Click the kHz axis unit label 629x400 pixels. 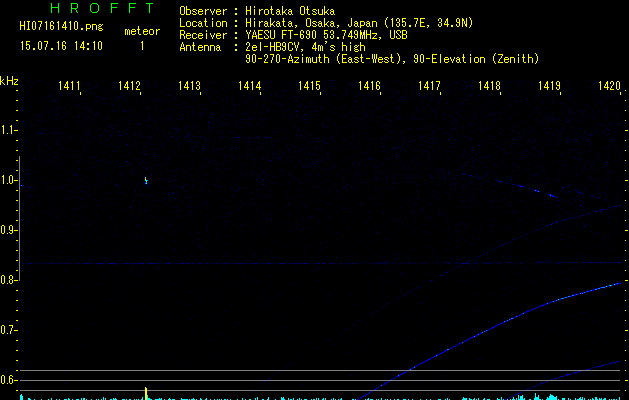[x=9, y=81]
